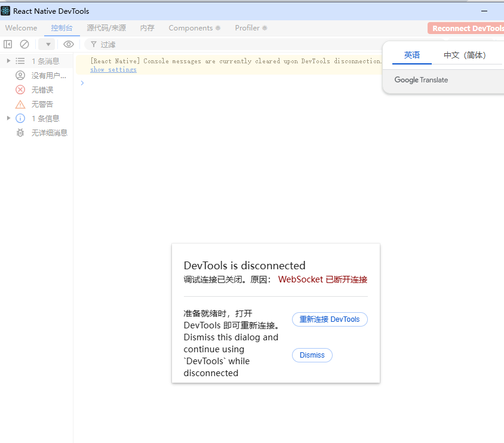Click the React Native DevTools app icon
Screen dimensions: 504x443
pos(5,11)
